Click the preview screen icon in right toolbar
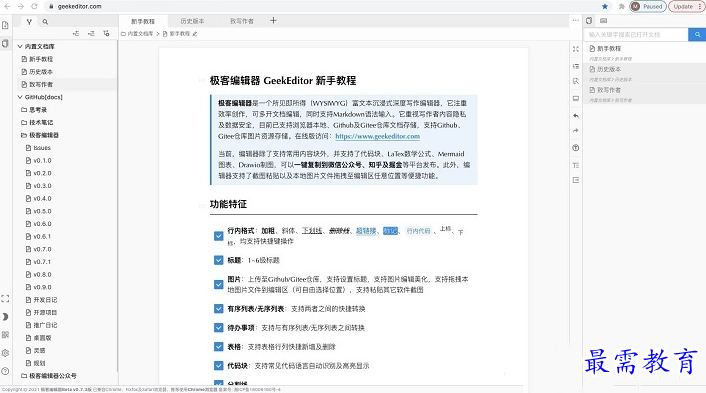Viewport: 706px width, 393px height. (575, 98)
